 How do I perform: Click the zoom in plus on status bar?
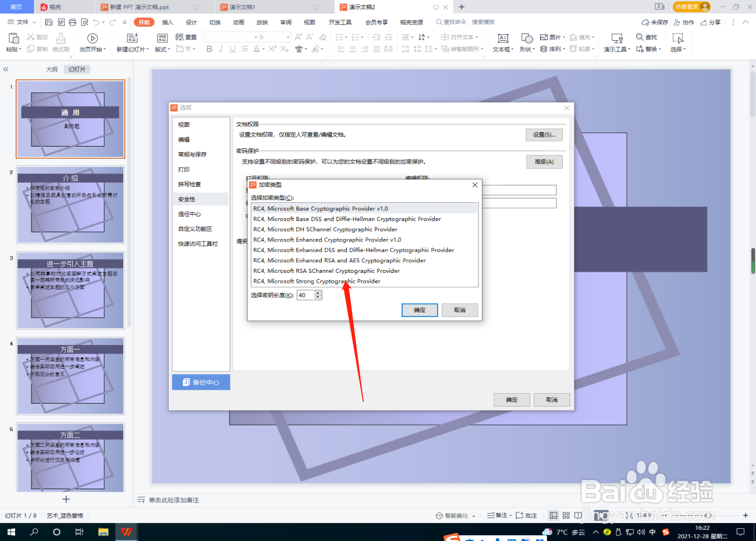click(x=746, y=515)
